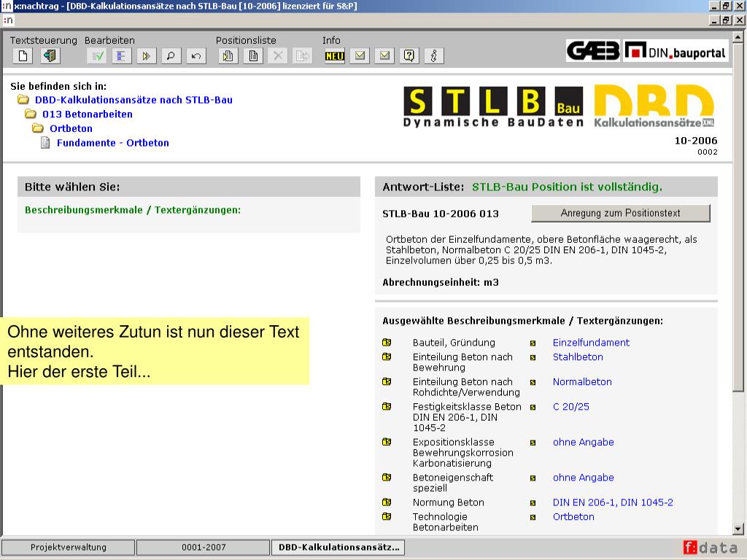
Task: Click the 'Einzelfundament' value link
Action: click(x=591, y=343)
